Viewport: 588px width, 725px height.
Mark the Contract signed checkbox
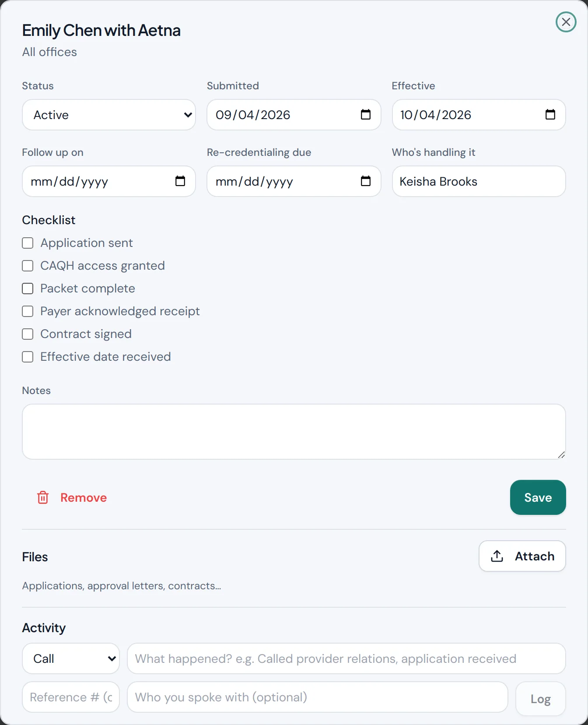pyautogui.click(x=28, y=334)
